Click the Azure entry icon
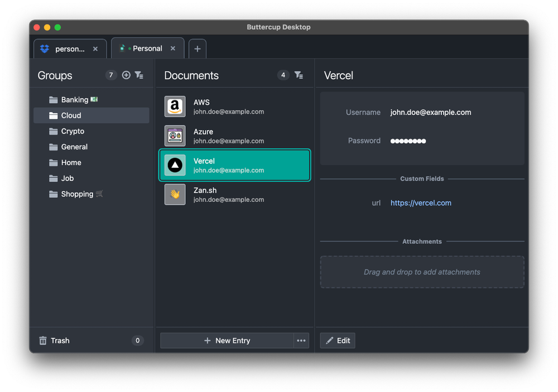 click(x=175, y=136)
